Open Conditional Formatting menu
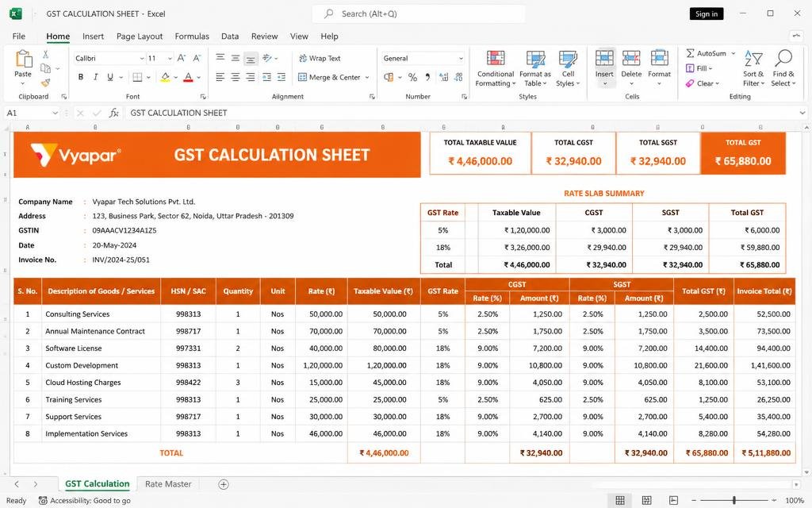Screen dimensions: 812x508 click(496, 69)
